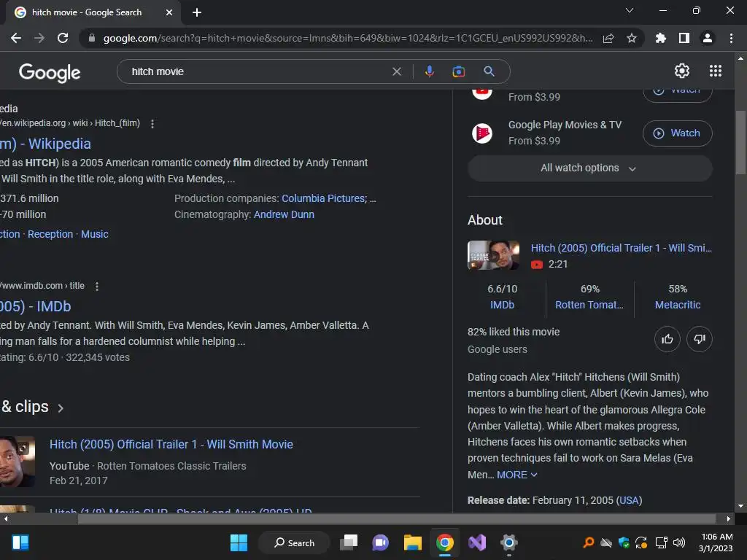Open the Windows Start menu
The width and height of the screenshot is (747, 560).
pos(239,542)
